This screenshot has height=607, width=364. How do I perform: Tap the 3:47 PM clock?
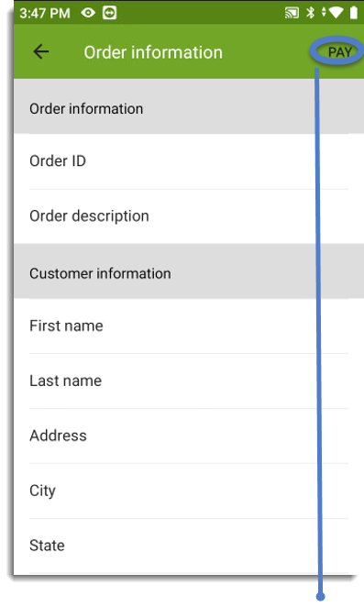(x=45, y=13)
